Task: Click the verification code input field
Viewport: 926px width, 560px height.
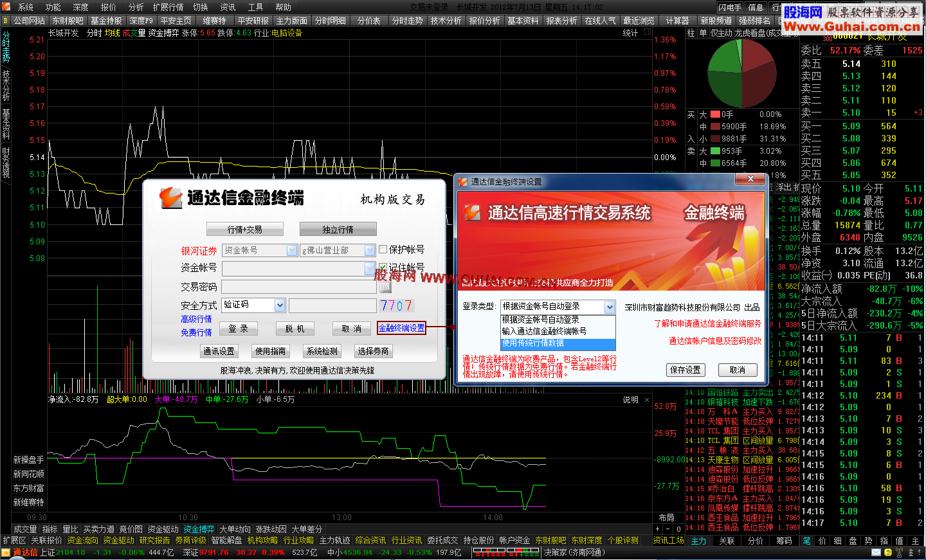Action: pyautogui.click(x=332, y=305)
